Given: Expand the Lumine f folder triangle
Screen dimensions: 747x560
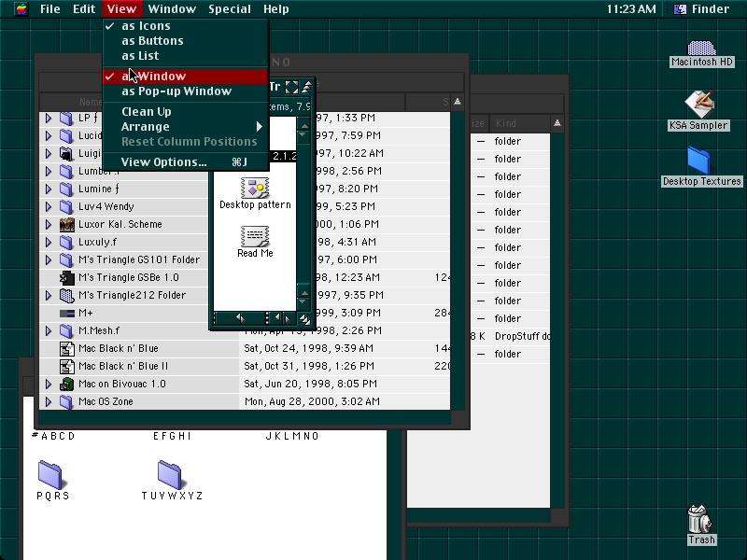Looking at the screenshot, I should [x=49, y=189].
